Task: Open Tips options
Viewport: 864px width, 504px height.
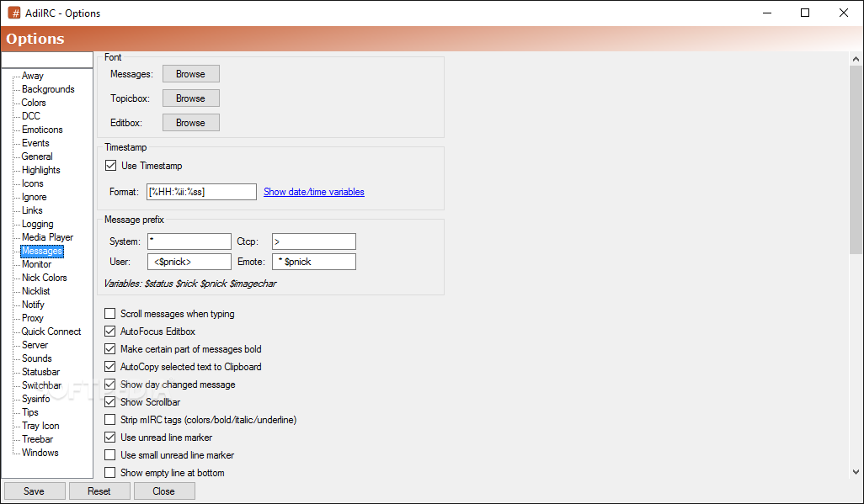Action: 30,412
